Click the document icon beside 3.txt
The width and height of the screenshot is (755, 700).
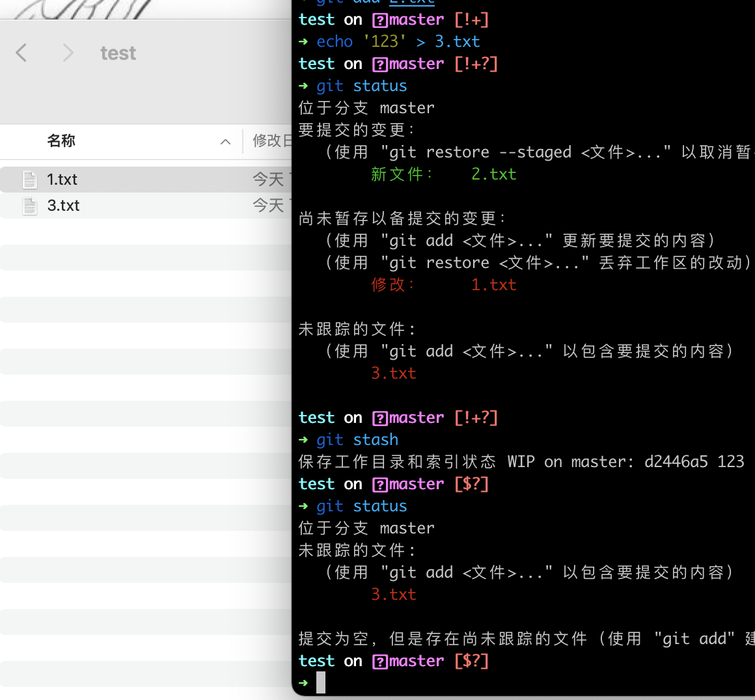pyautogui.click(x=30, y=205)
